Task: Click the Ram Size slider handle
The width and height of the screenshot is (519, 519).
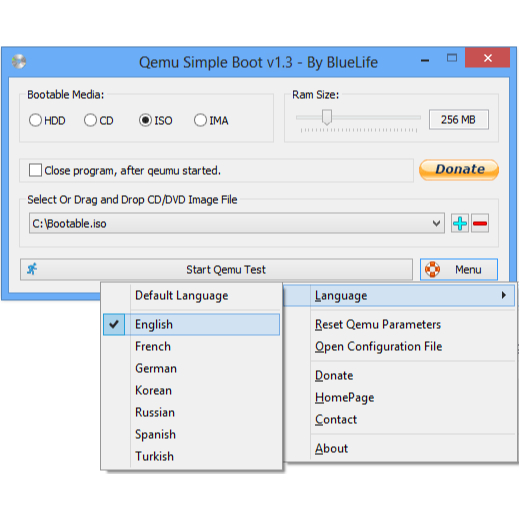Action: [x=327, y=117]
